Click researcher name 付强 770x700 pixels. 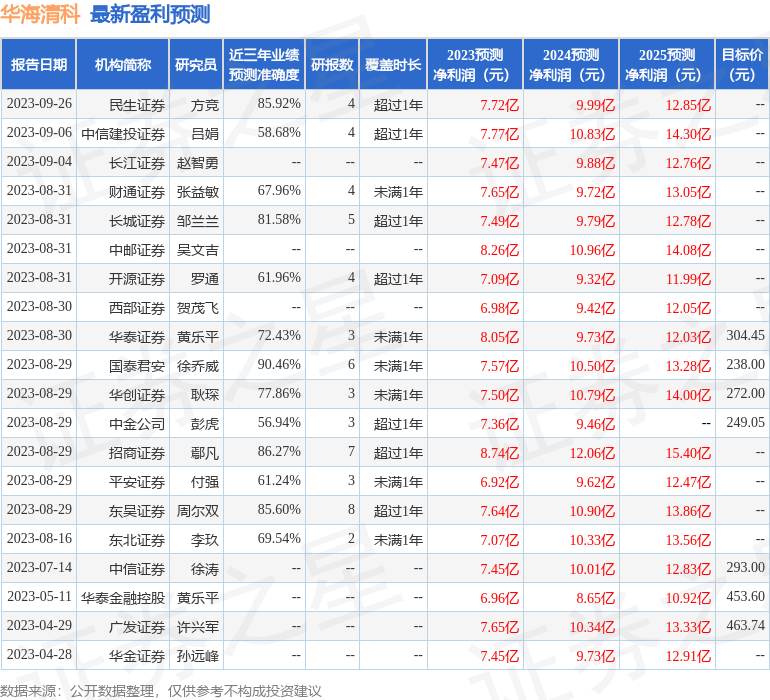click(204, 482)
